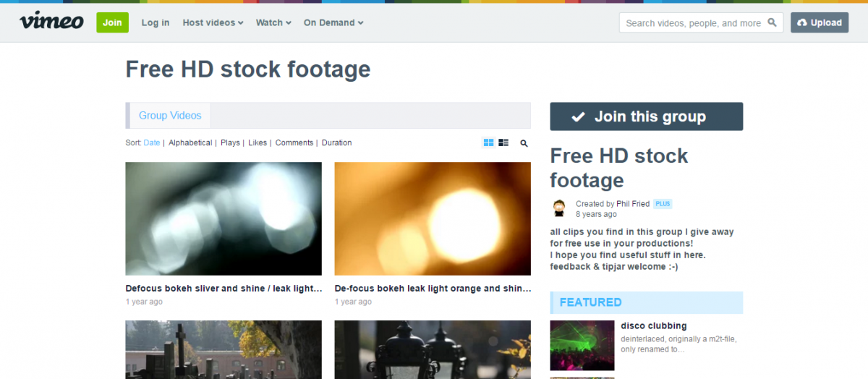Image resolution: width=868 pixels, height=379 pixels.
Task: Click '1 year ago' under orange bokeh video
Action: 353,302
